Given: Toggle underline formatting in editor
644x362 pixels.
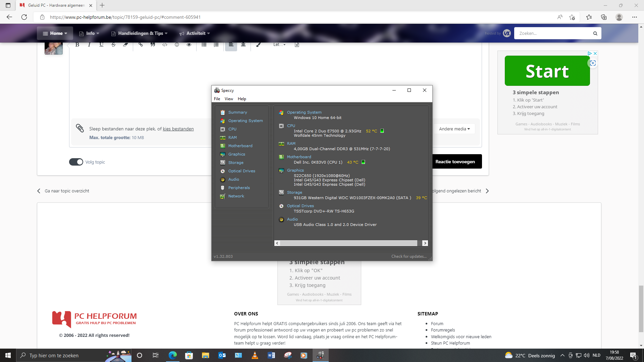Looking at the screenshot, I should (x=101, y=45).
